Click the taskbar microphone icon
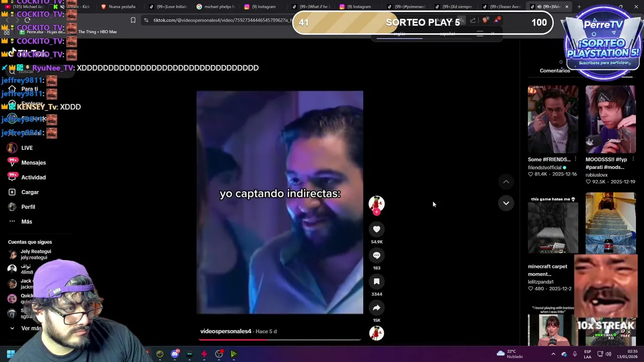This screenshot has width=644, height=362. [x=575, y=354]
